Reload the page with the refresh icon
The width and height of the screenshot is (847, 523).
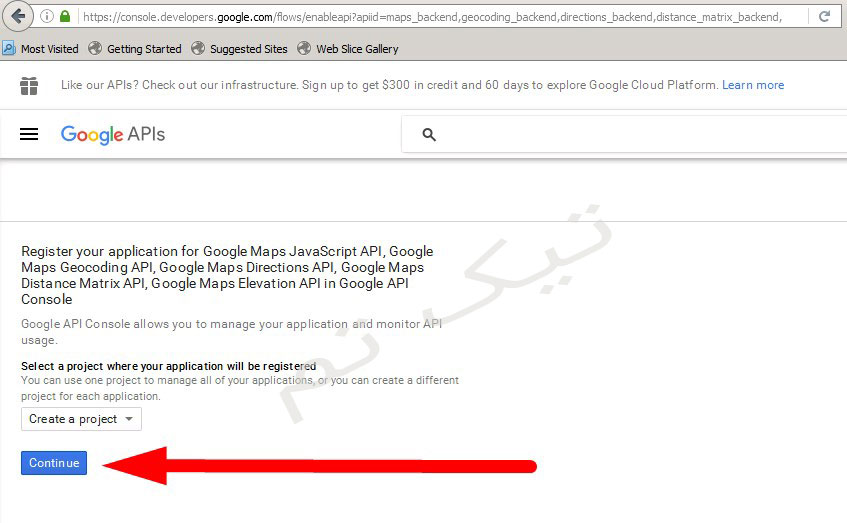coord(824,17)
